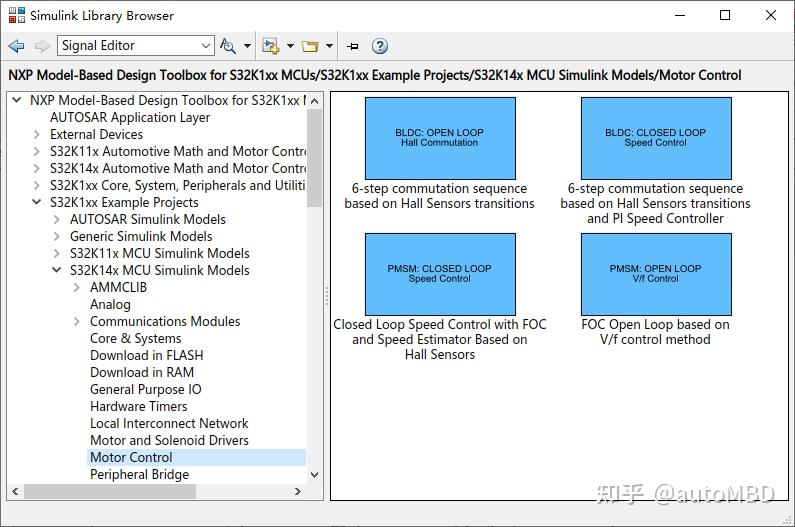Select the PMSM Closed Loop Speed Control block
795x527 pixels.
440,274
